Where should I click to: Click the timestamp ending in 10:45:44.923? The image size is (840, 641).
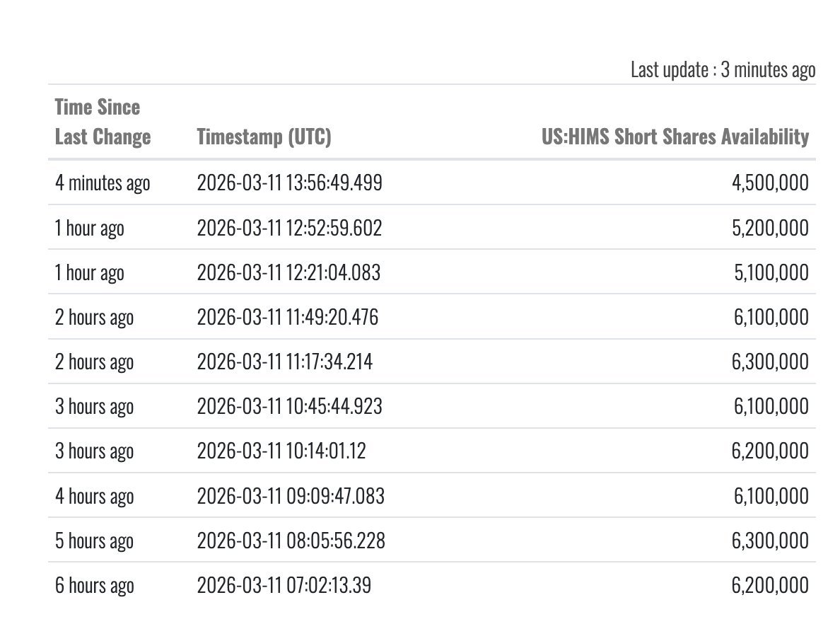pyautogui.click(x=288, y=406)
